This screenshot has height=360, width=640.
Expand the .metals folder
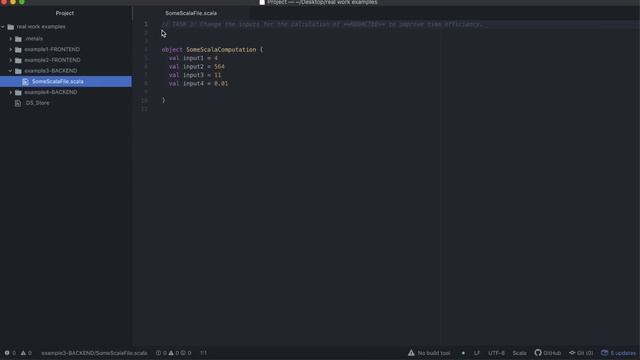11,39
